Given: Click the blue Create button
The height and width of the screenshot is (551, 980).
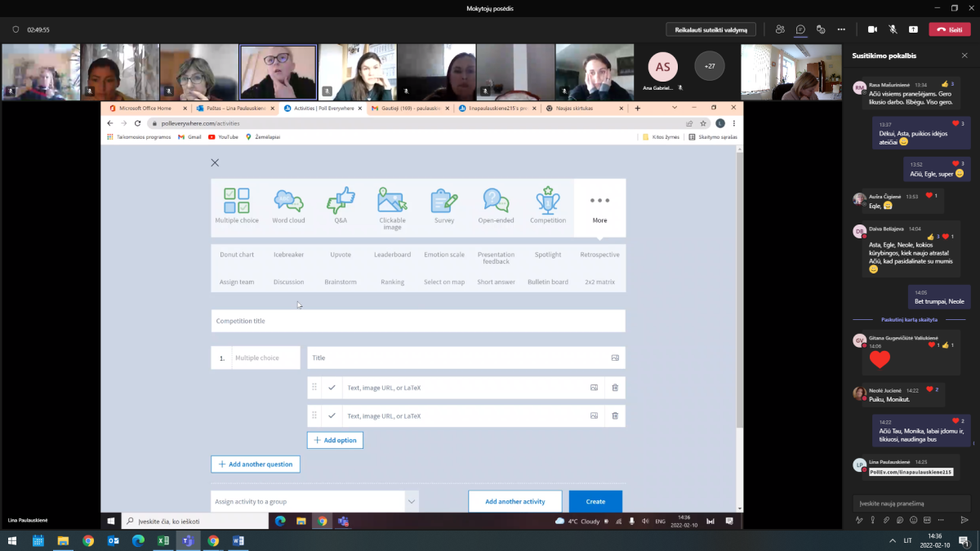Looking at the screenshot, I should 595,501.
